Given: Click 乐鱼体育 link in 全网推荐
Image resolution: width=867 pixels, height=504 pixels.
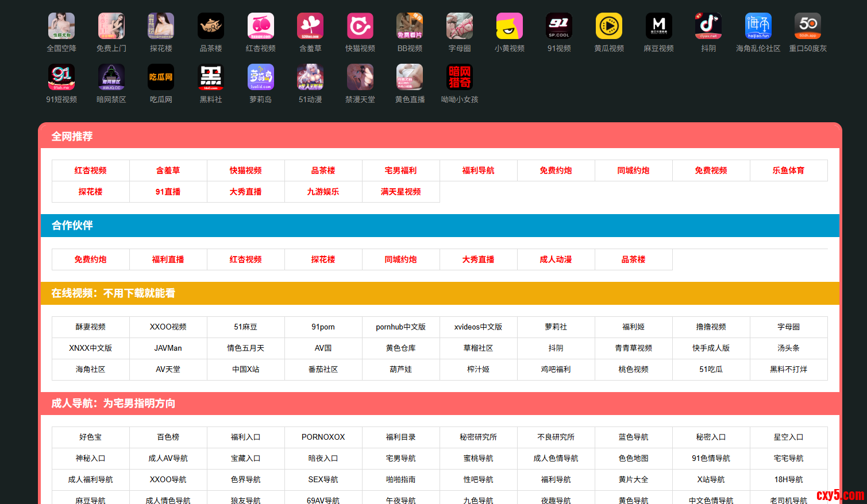Looking at the screenshot, I should pyautogui.click(x=788, y=170).
